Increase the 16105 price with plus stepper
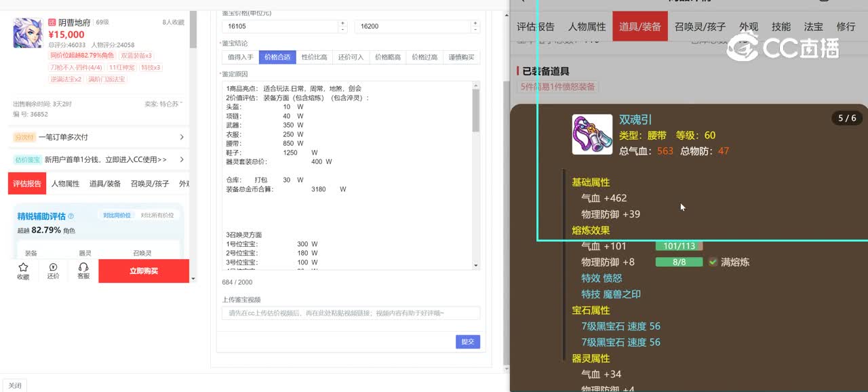Image resolution: width=868 pixels, height=392 pixels. [x=342, y=24]
